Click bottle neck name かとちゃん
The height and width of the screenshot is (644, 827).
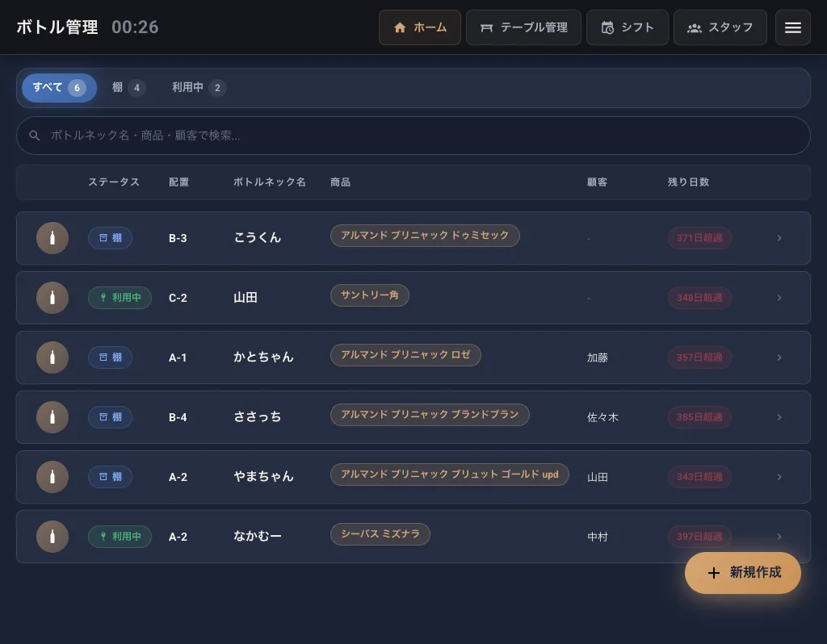(x=263, y=358)
